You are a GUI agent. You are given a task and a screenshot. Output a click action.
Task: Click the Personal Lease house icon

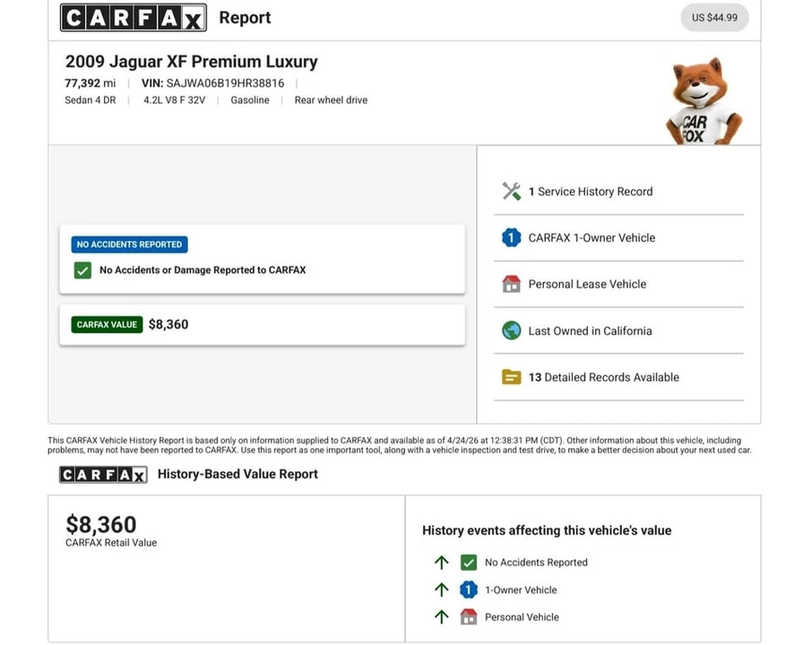coord(511,284)
